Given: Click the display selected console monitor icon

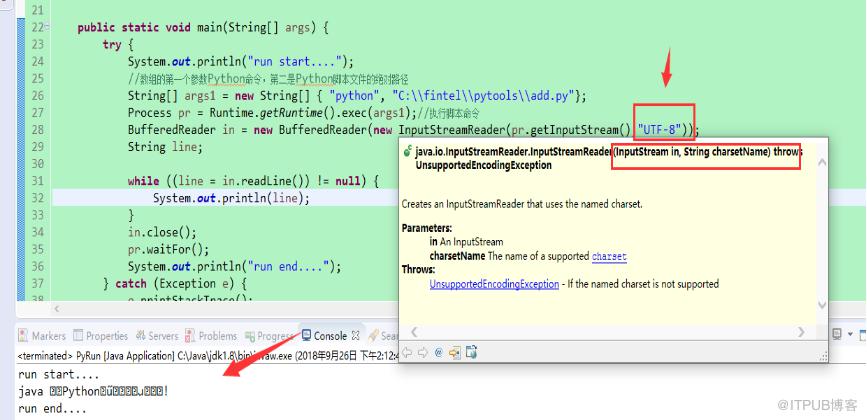Looking at the screenshot, I should (838, 335).
